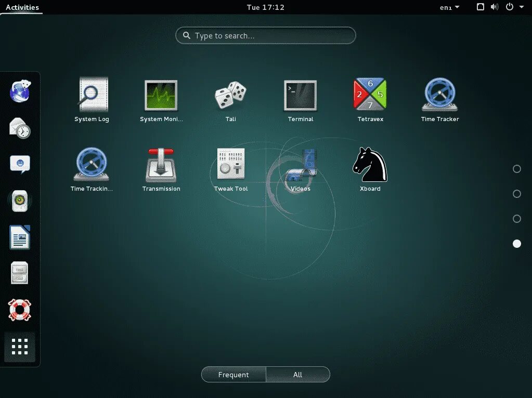The height and width of the screenshot is (398, 532).
Task: Switch to the All apps view
Action: 297,375
